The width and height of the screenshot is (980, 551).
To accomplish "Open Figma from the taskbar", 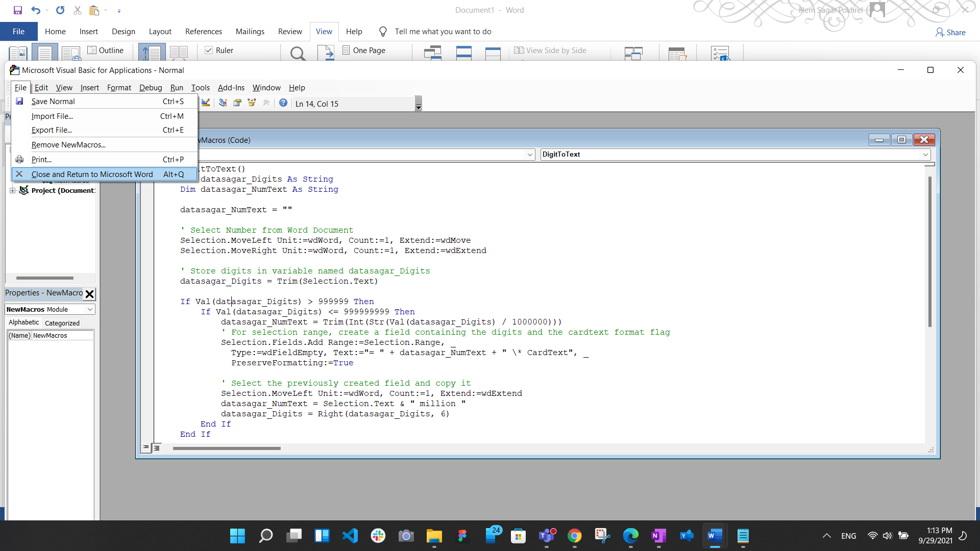I will point(462,536).
